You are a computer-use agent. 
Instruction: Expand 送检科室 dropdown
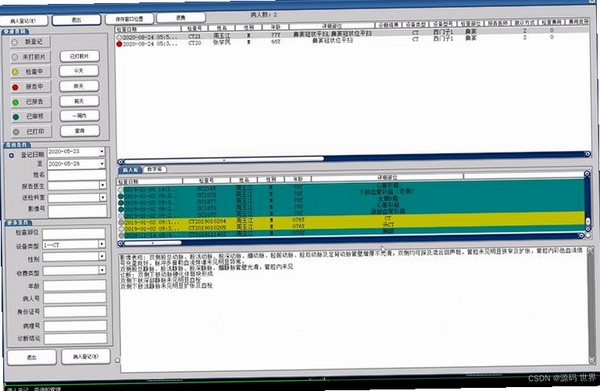point(103,197)
